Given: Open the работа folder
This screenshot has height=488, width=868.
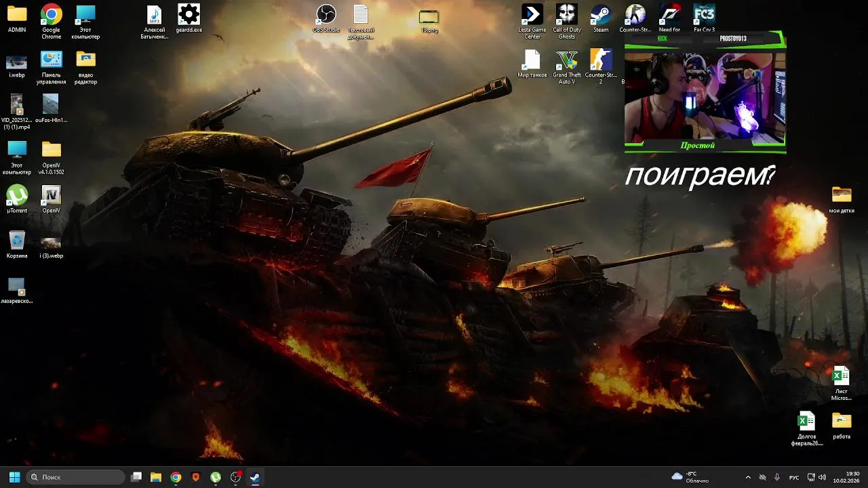Looking at the screenshot, I should (842, 426).
